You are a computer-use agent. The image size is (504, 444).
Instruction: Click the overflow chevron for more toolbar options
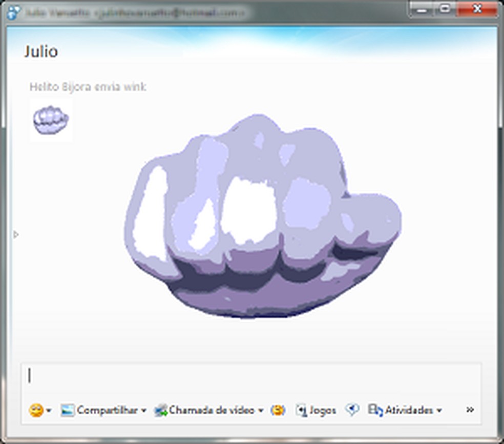(x=470, y=410)
